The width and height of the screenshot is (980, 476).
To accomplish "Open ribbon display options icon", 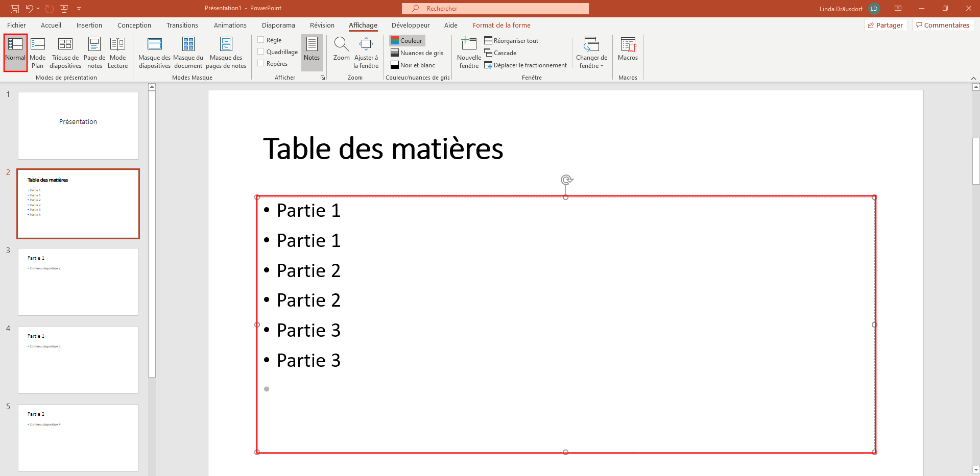I will pyautogui.click(x=898, y=9).
